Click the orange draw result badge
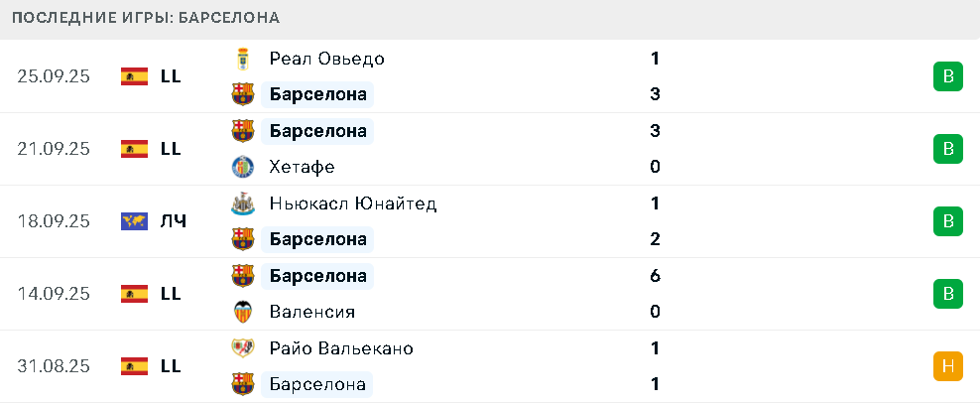The height and width of the screenshot is (406, 980). click(x=947, y=366)
